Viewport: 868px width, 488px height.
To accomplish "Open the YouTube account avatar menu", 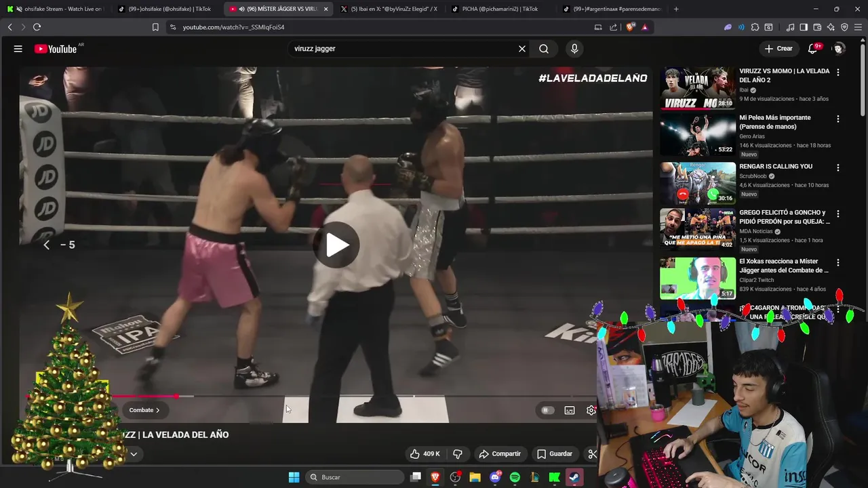I will [839, 49].
